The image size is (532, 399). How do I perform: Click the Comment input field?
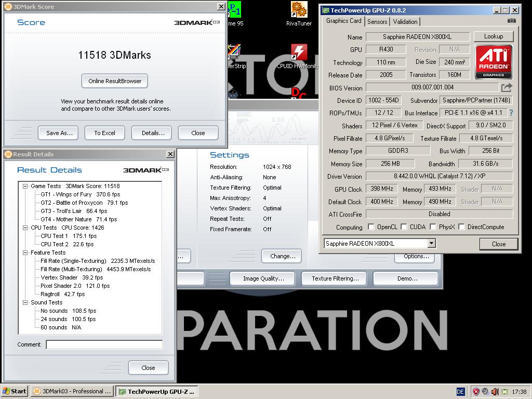tap(104, 344)
